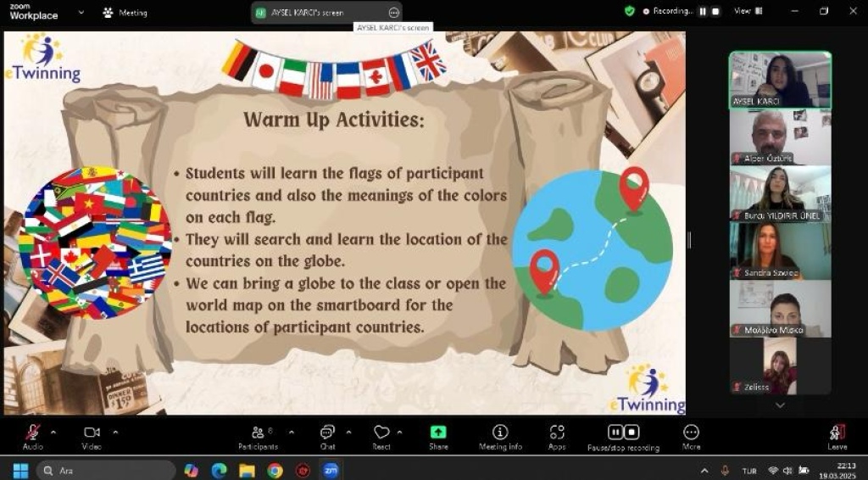Select AYSEL KARCI's video thumbnail
Screen dimensions: 868x480
[x=780, y=80]
